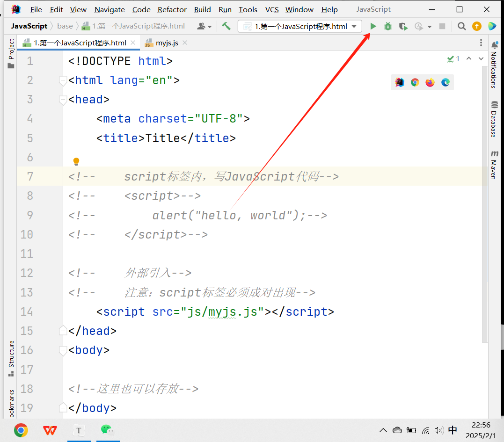The width and height of the screenshot is (504, 442).
Task: Open the Help menu
Action: tap(329, 10)
